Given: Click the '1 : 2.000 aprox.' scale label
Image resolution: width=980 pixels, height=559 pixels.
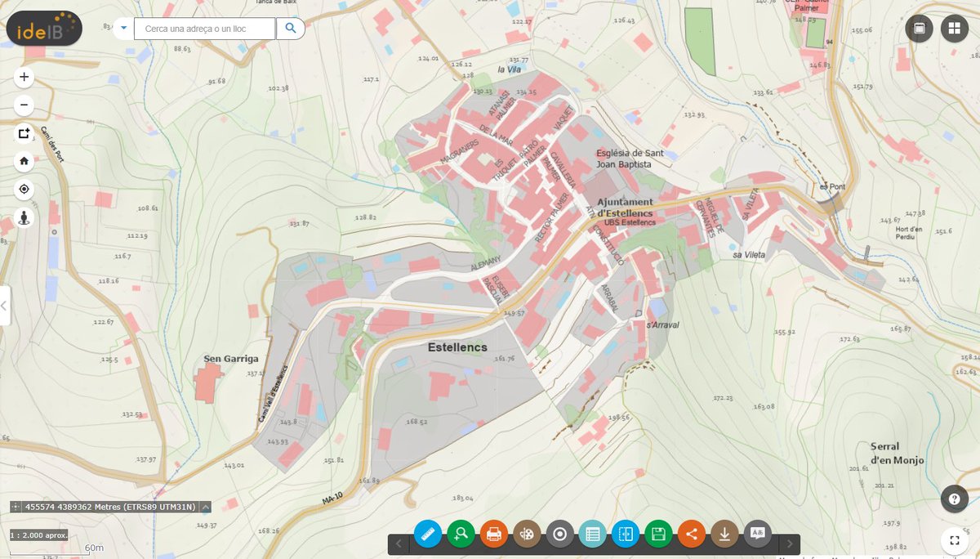Looking at the screenshot, I should tap(38, 535).
